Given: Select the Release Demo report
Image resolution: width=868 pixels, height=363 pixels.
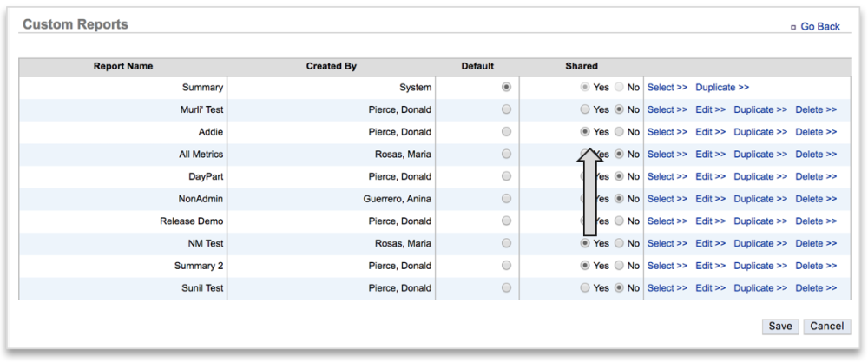Looking at the screenshot, I should [x=667, y=221].
